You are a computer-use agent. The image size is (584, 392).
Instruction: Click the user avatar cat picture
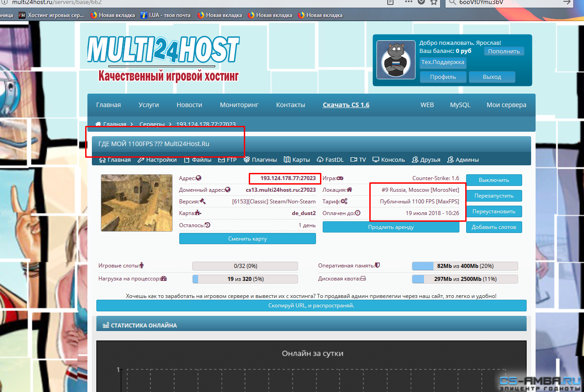pyautogui.click(x=396, y=60)
